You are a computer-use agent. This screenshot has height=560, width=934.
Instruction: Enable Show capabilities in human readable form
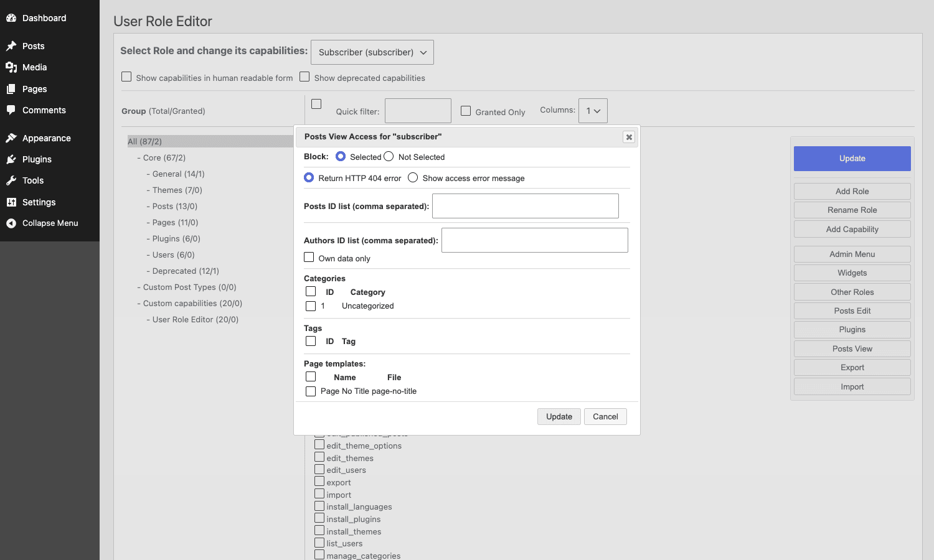click(x=126, y=77)
